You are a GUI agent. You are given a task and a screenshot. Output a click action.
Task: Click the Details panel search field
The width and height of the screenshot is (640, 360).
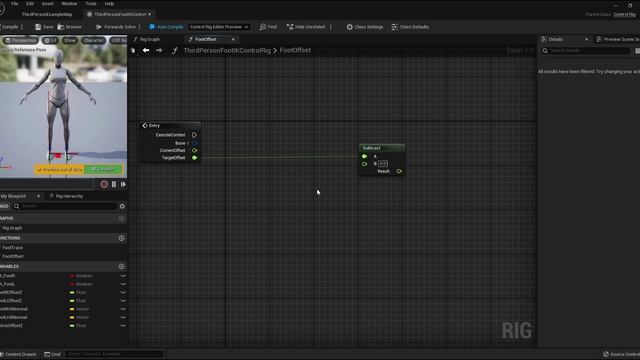tap(586, 51)
